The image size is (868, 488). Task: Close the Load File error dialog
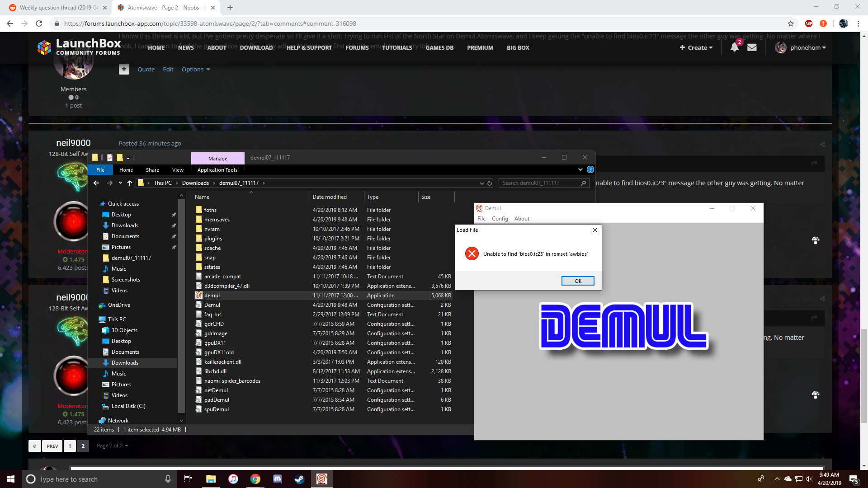click(x=595, y=230)
